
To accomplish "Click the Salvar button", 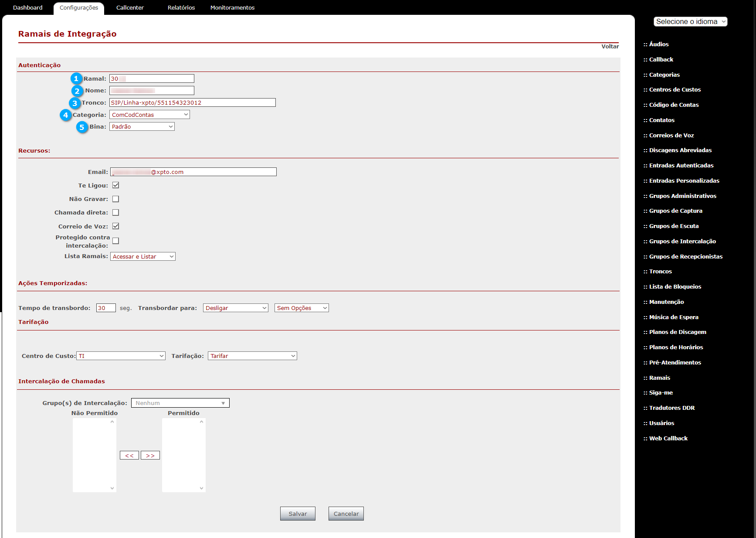I will 298,514.
